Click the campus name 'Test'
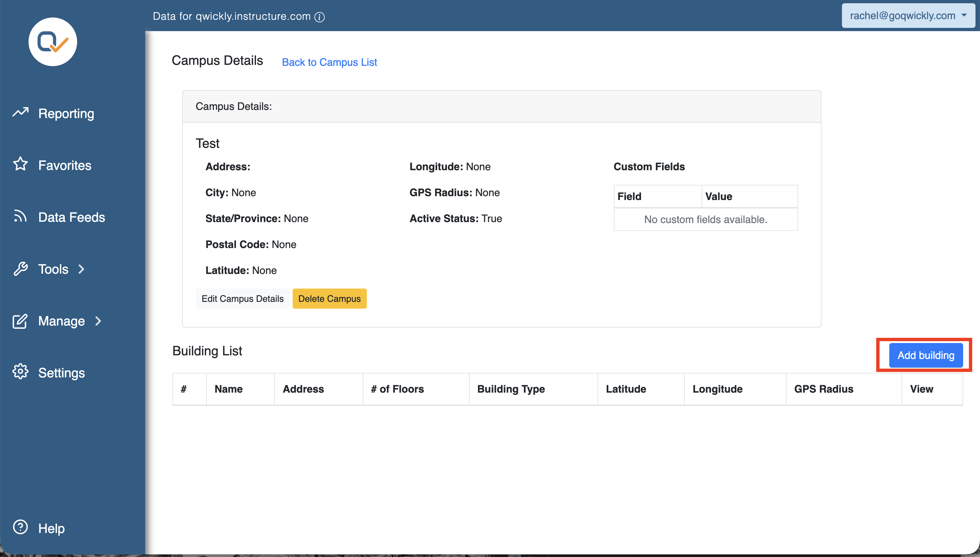The height and width of the screenshot is (557, 980). [207, 143]
